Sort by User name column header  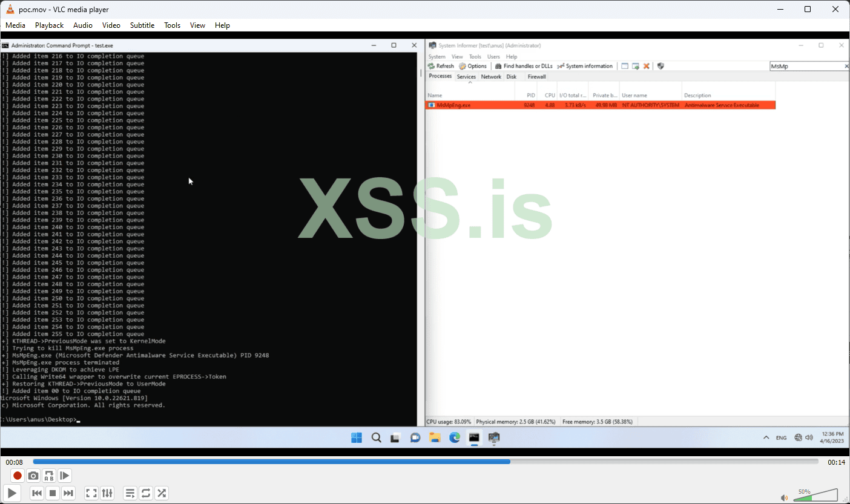tap(650, 96)
